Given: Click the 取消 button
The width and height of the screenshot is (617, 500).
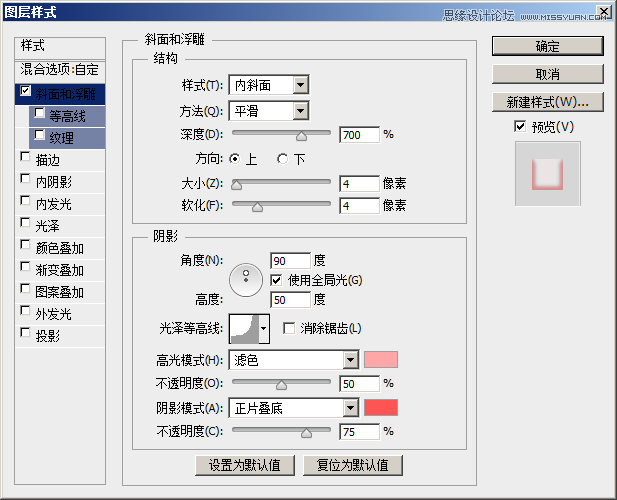Looking at the screenshot, I should coord(547,74).
